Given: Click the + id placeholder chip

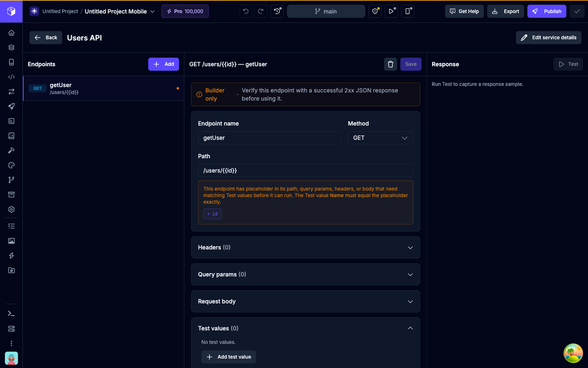Looking at the screenshot, I should (212, 214).
